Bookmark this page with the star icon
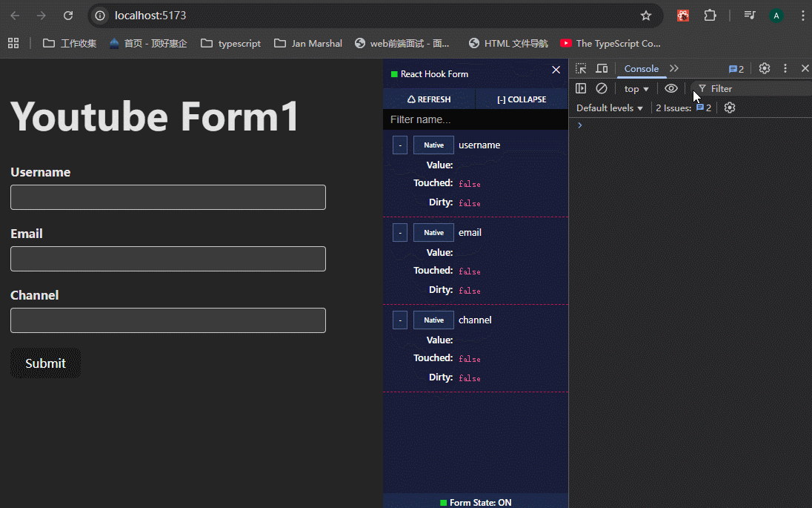This screenshot has height=508, width=812. point(646,16)
